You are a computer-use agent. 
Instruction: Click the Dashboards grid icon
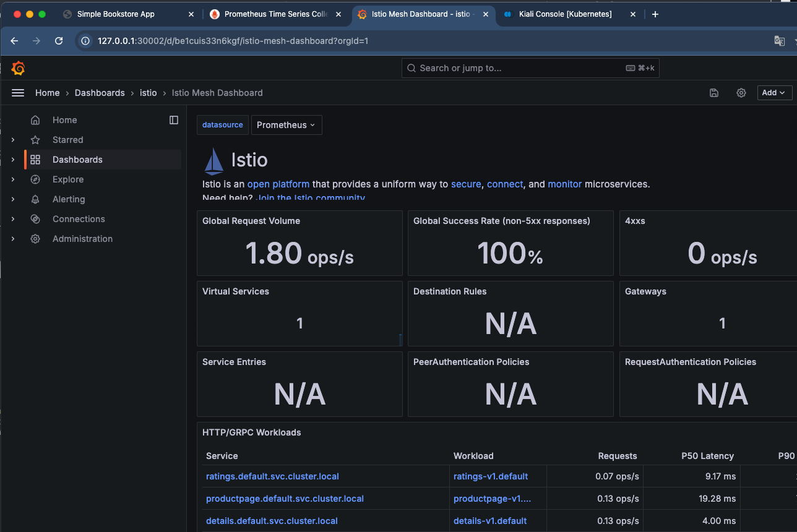(35, 160)
